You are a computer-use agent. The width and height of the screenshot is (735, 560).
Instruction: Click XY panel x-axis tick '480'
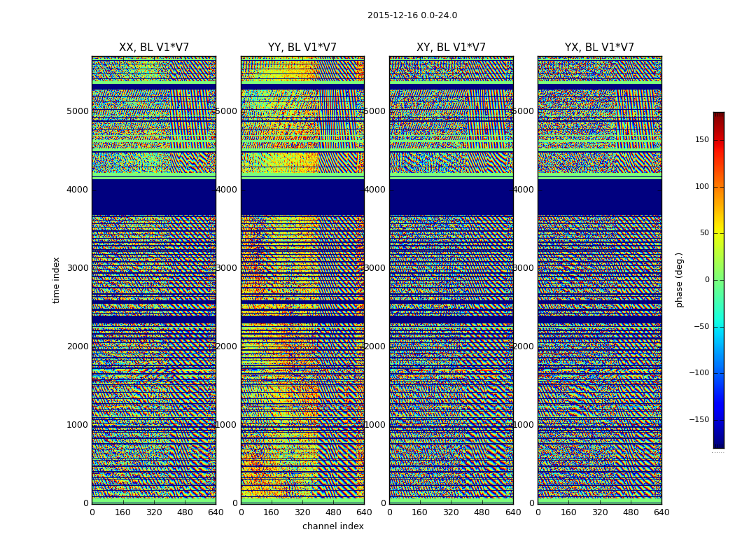click(x=482, y=512)
